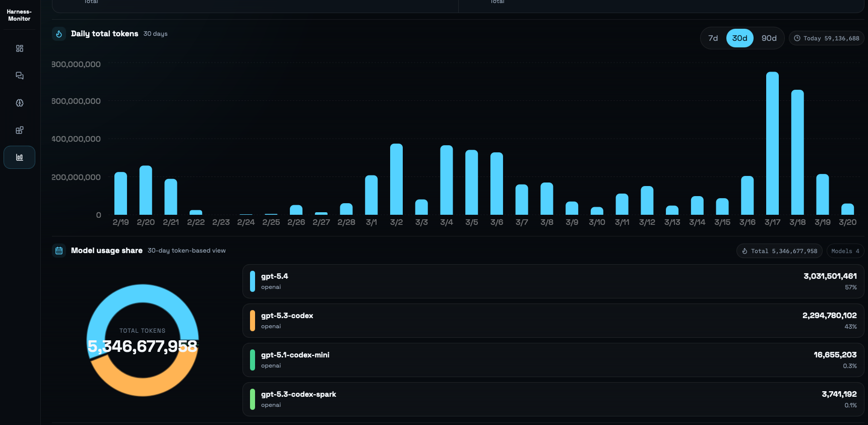Open the chat conversations icon in sidebar
This screenshot has height=425, width=868.
(20, 76)
